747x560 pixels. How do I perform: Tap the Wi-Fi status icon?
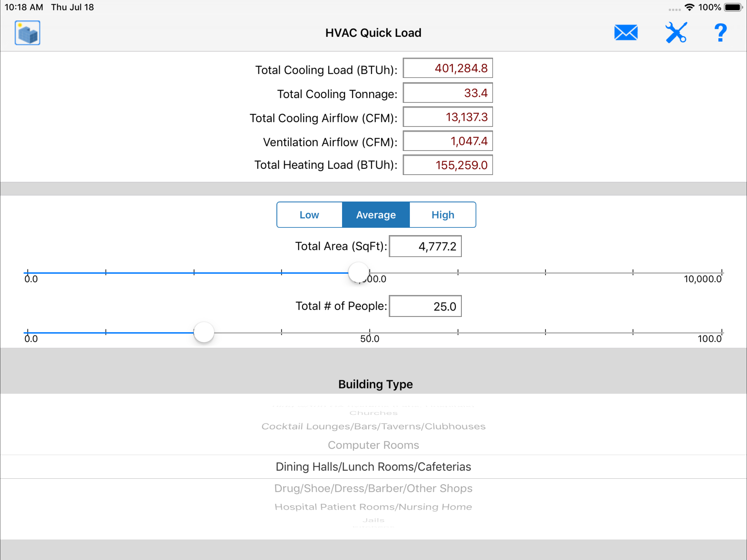click(689, 7)
